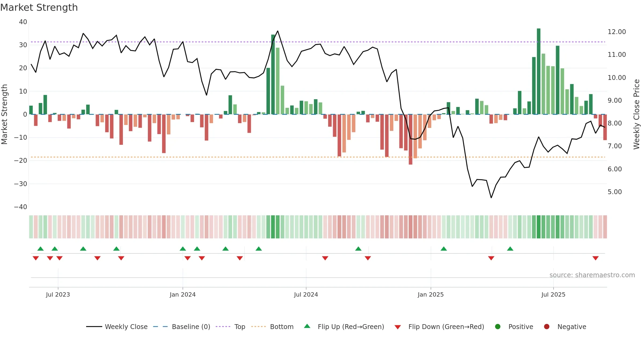Screen dimensions: 644x362
Task: Hide the Bottom threshold legend entry
Action: (x=272, y=327)
